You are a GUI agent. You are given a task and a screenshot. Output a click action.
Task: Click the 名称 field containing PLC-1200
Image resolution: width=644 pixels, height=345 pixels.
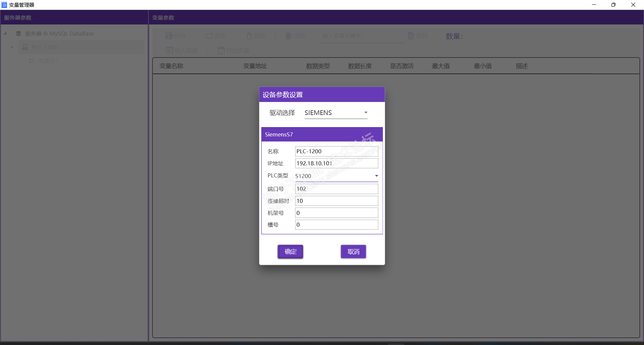pos(336,151)
